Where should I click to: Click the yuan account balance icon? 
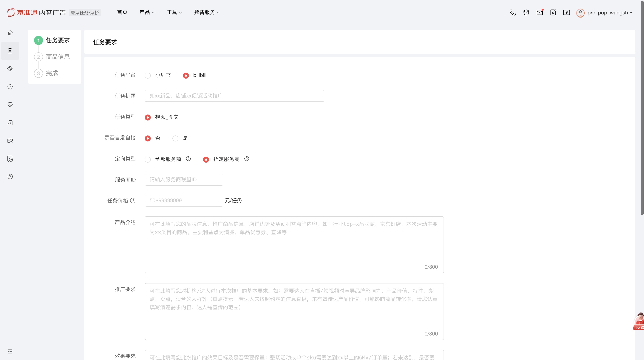[567, 13]
